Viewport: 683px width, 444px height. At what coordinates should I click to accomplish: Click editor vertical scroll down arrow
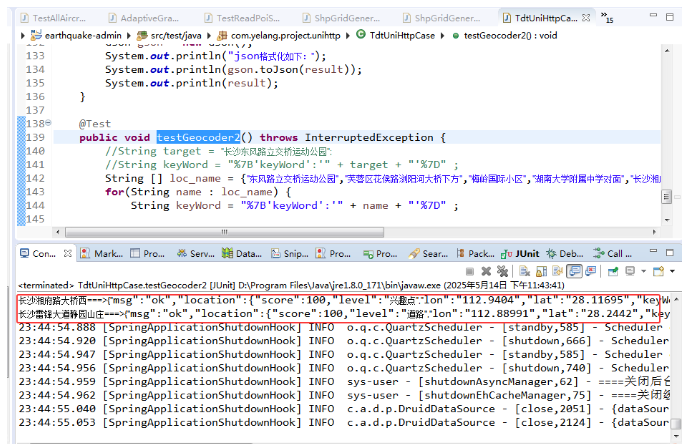point(667,220)
